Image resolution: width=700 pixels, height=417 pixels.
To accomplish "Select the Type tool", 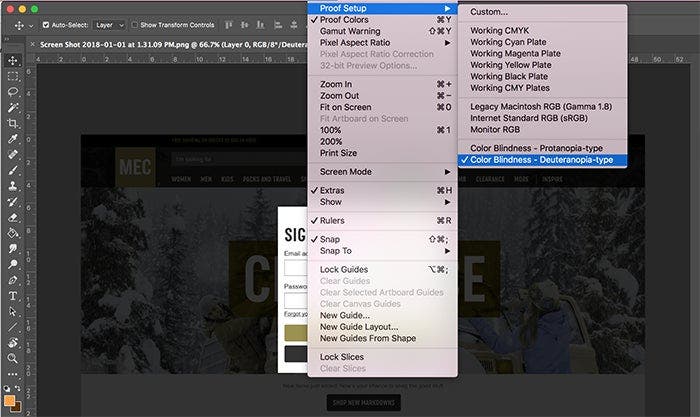I will point(12,295).
